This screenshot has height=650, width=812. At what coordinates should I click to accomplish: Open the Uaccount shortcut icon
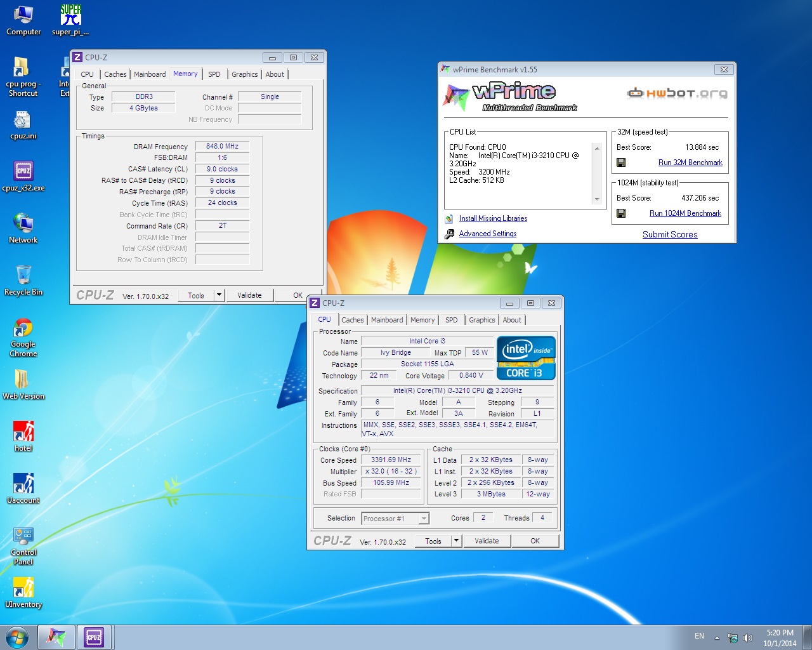23,489
